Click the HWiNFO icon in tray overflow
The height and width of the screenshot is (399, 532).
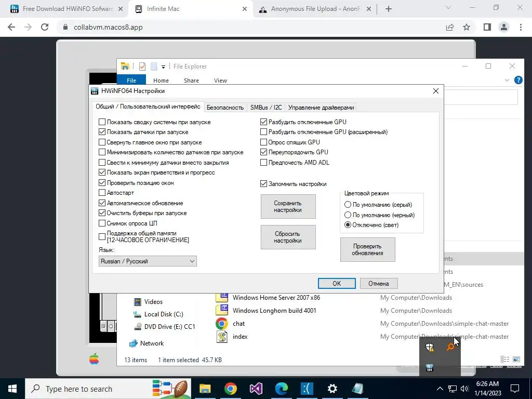(430, 368)
